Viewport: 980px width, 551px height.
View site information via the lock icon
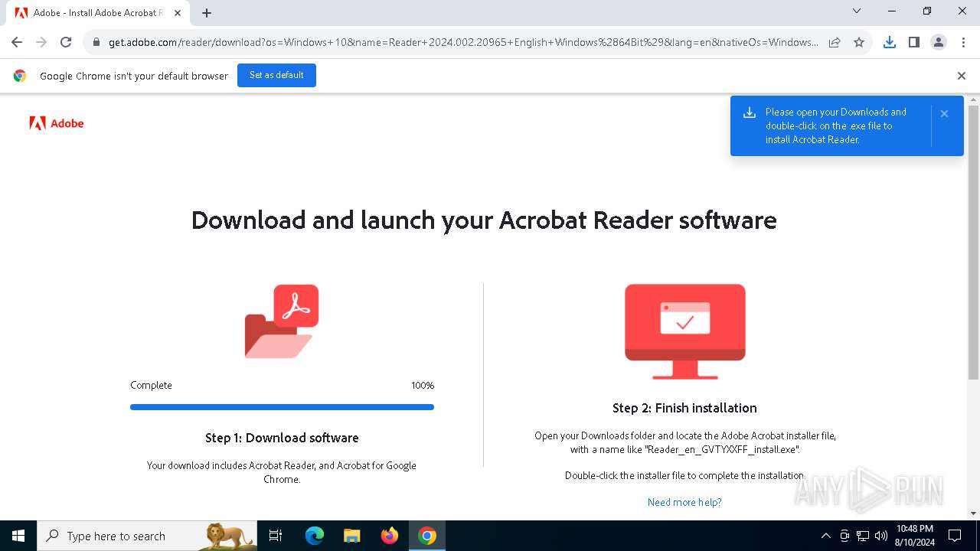(x=96, y=43)
